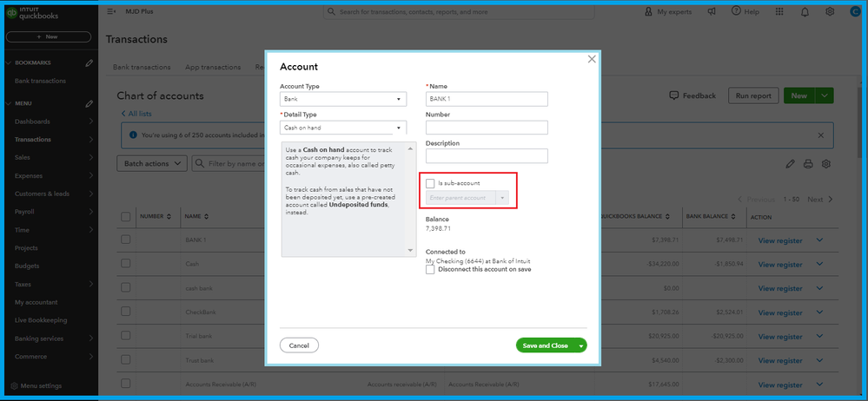Close the Account dialog
This screenshot has height=401, width=868.
592,59
